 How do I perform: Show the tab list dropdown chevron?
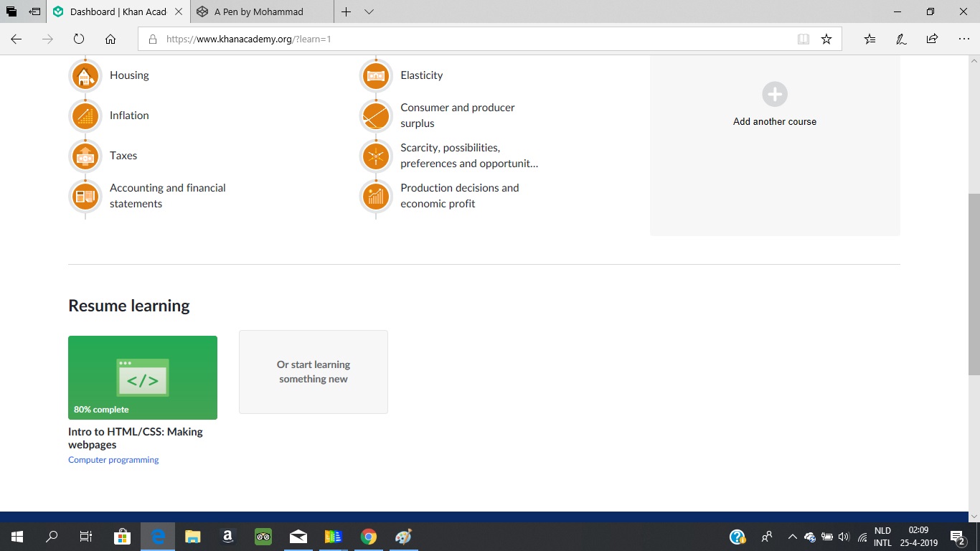(369, 11)
